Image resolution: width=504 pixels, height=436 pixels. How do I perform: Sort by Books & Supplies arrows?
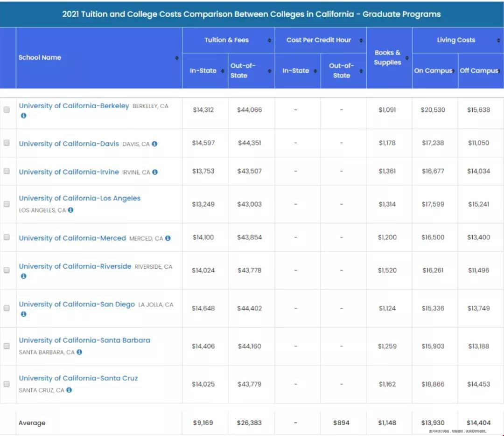(x=407, y=58)
